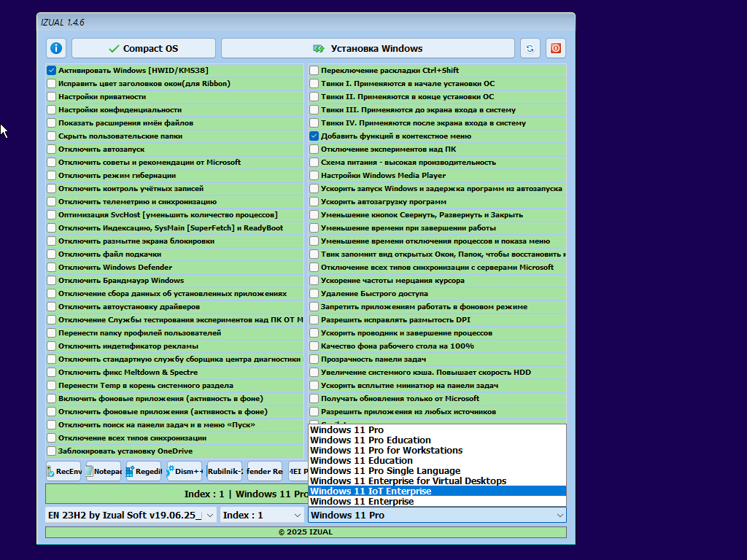Check Качество фона рабочего стола на 100%
Viewport: 747px width, 560px height.
tap(314, 346)
